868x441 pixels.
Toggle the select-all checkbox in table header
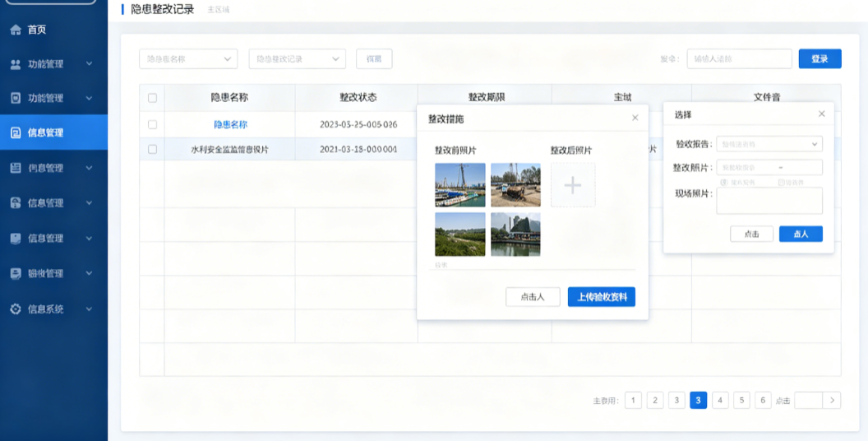coord(152,98)
